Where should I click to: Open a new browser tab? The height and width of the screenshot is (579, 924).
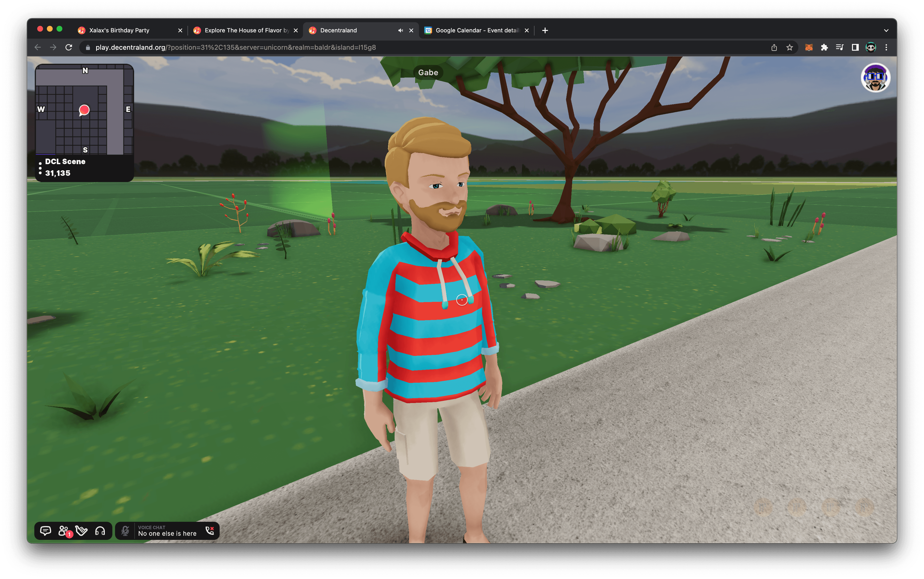coord(545,30)
